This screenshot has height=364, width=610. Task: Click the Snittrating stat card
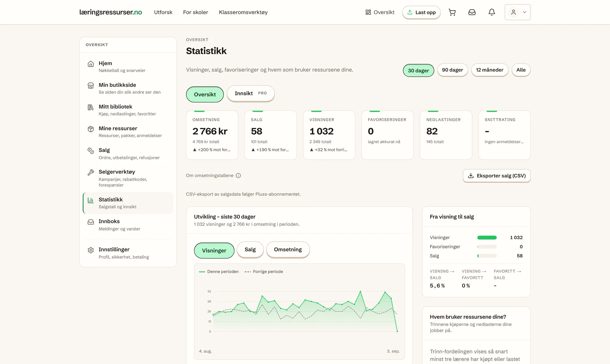(504, 135)
